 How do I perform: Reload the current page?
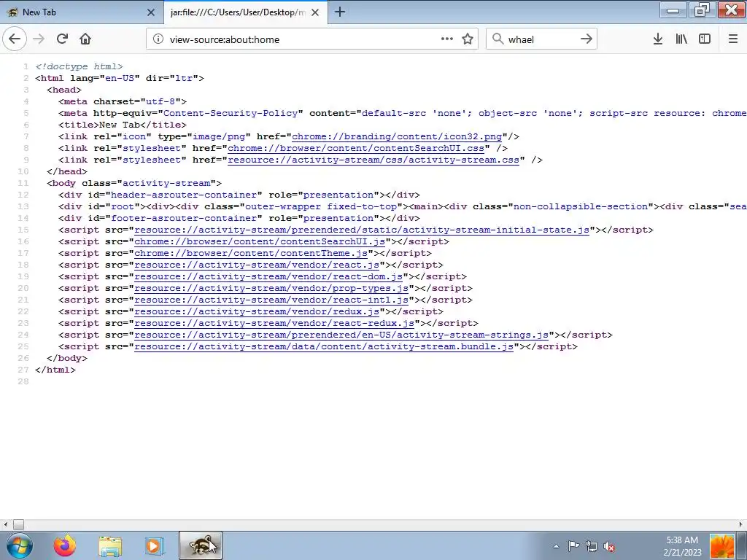pyautogui.click(x=62, y=39)
